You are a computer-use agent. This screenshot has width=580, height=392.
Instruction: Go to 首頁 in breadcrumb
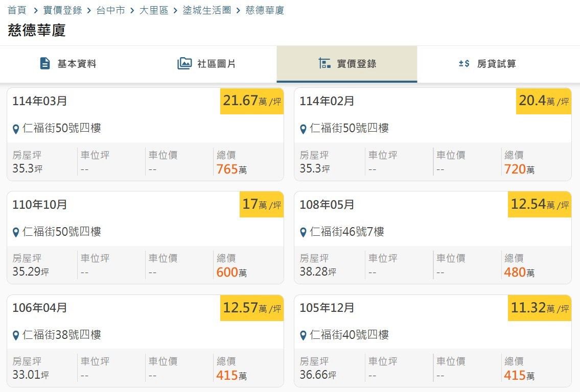(17, 10)
